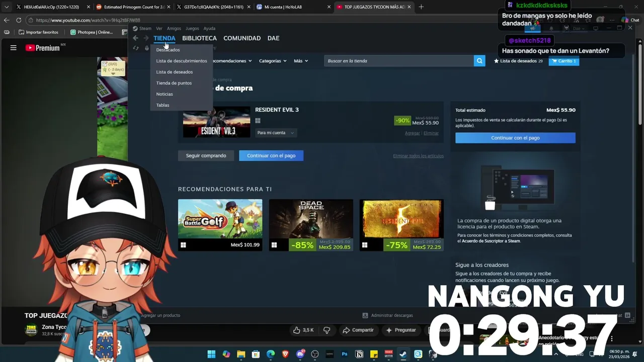Click the Eliminar link for Resident Evil 3
The image size is (644, 362).
pos(431,133)
